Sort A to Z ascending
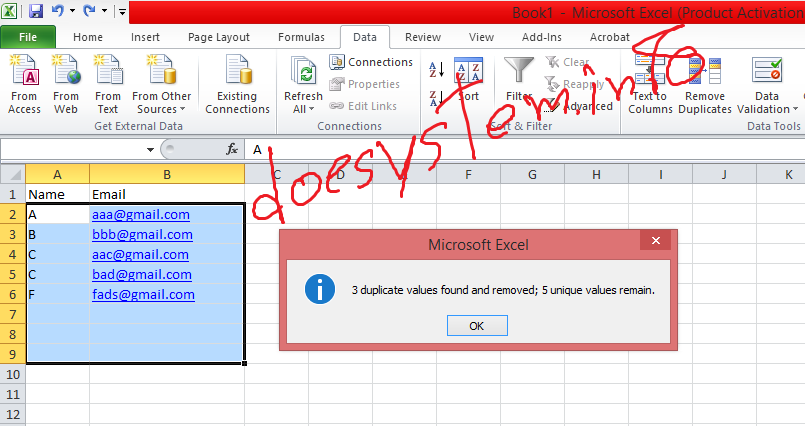The image size is (805, 426). click(x=436, y=69)
